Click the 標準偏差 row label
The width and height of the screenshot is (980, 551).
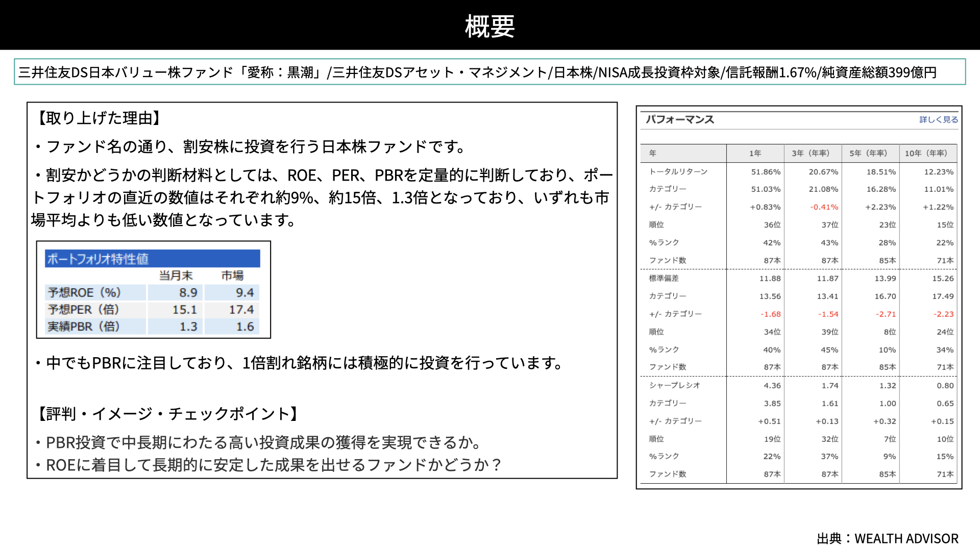(664, 278)
